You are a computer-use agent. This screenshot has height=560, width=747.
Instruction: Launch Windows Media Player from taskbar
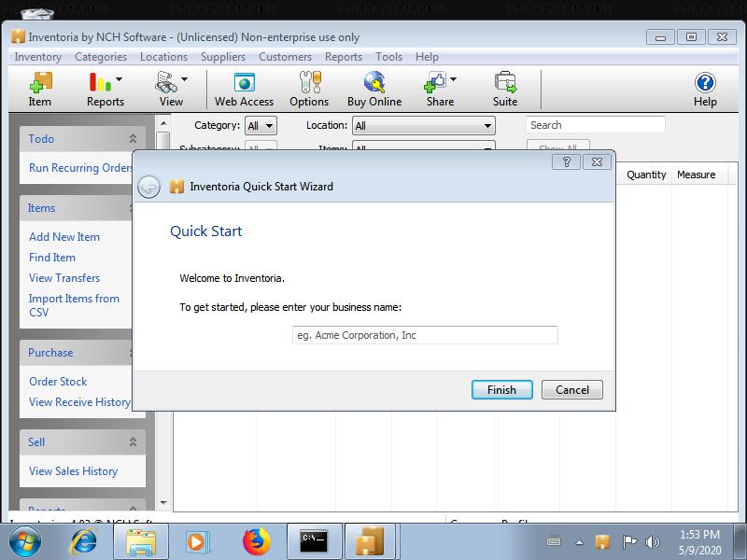(196, 542)
